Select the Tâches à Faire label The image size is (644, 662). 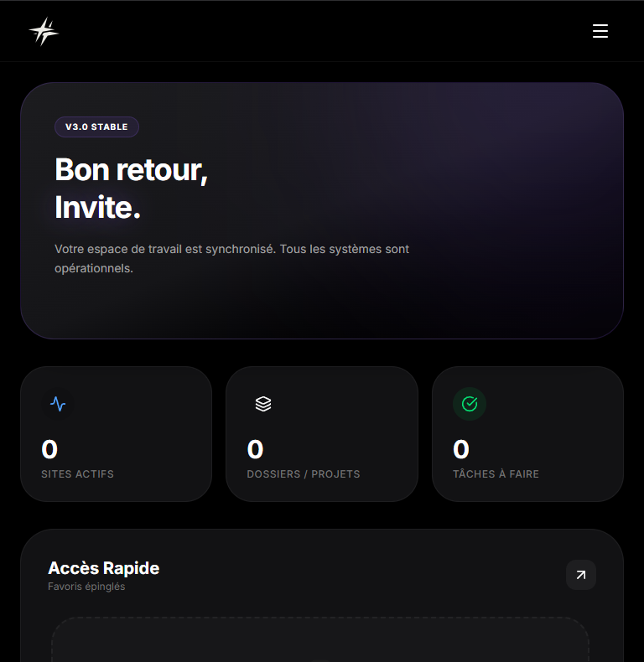[496, 474]
